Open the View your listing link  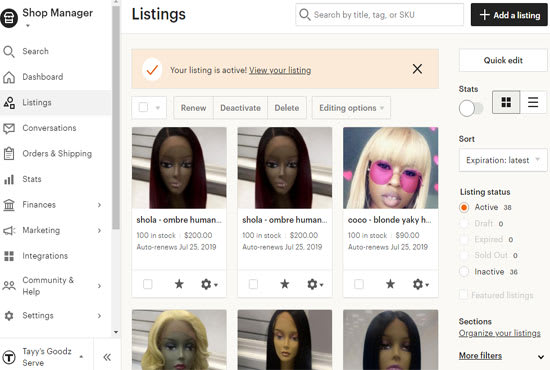(x=280, y=70)
